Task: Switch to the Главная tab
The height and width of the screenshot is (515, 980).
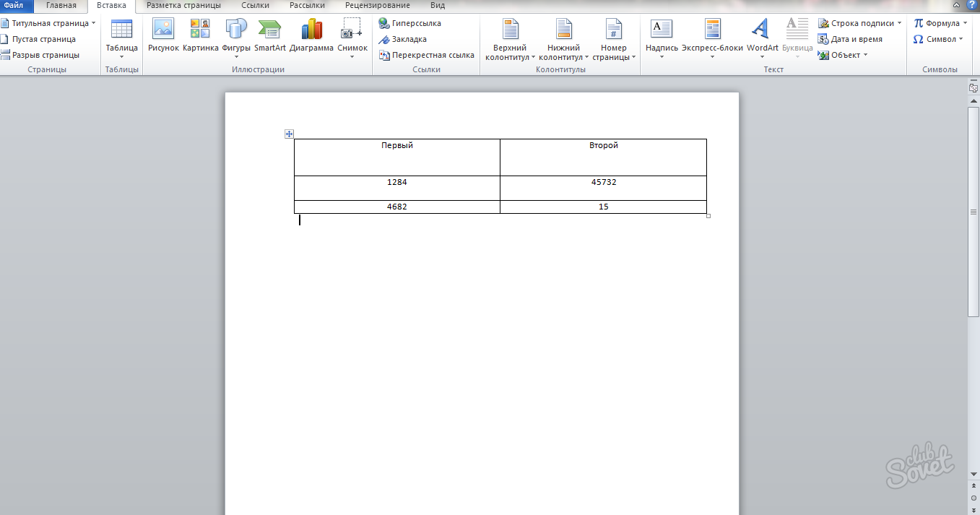Action: [x=61, y=5]
